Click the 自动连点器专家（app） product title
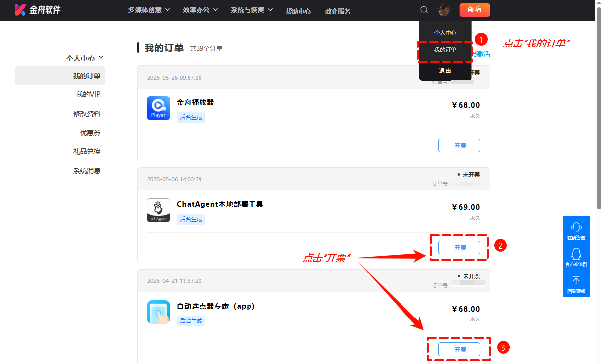Viewport: 601px width, 364px height. point(216,306)
